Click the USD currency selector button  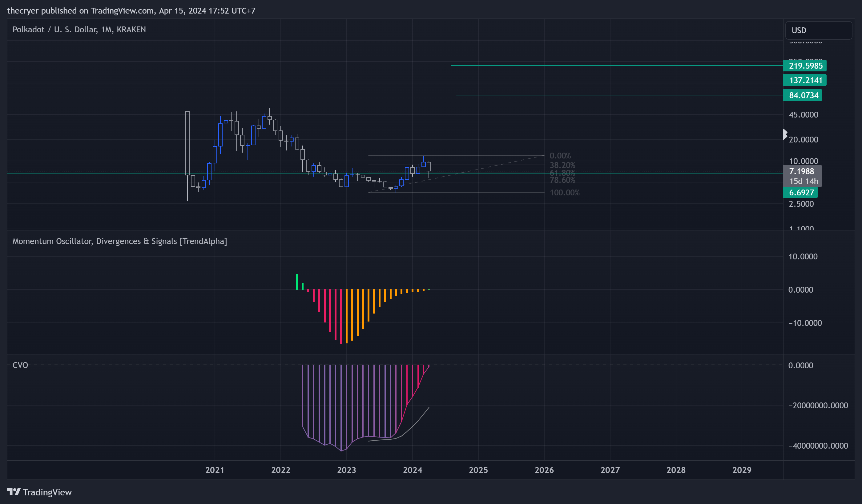click(818, 30)
